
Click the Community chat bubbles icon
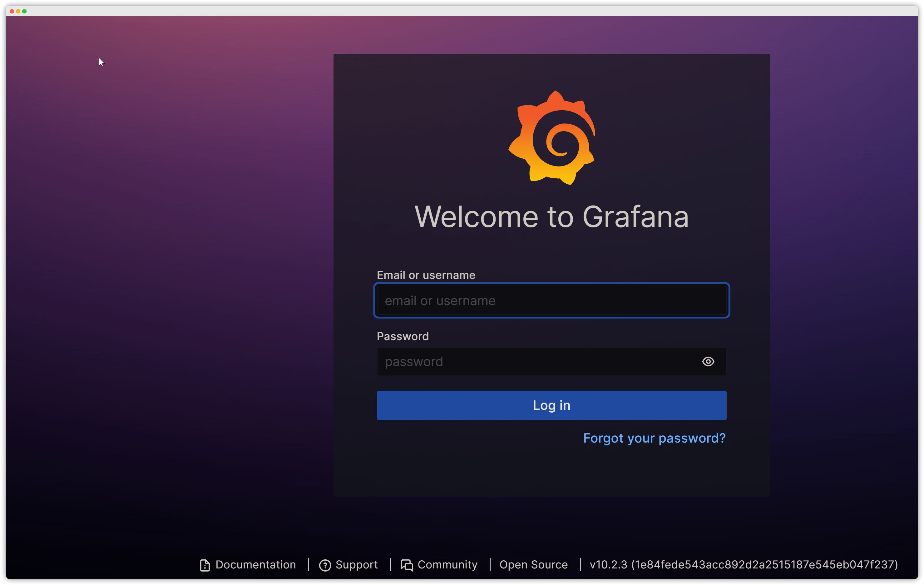407,565
